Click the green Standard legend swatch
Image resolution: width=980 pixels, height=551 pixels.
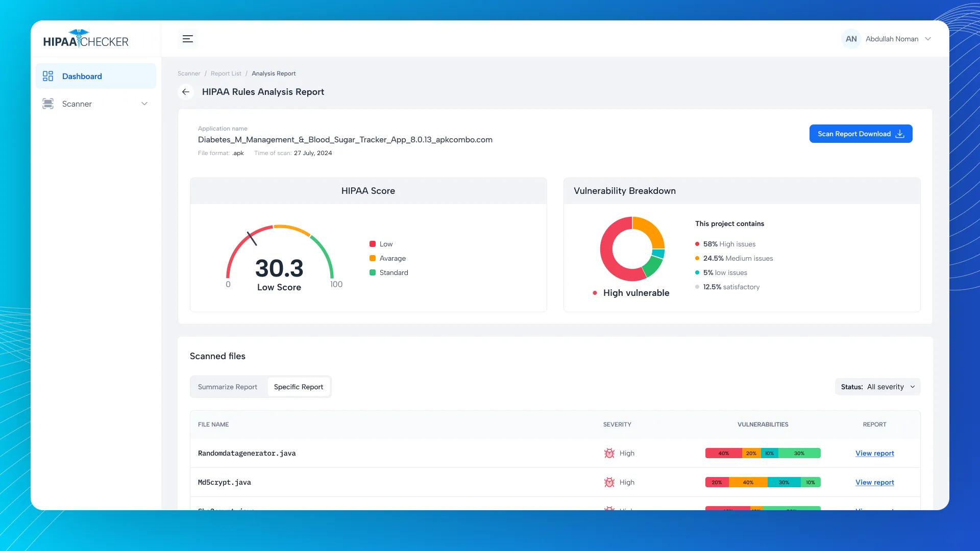[x=373, y=272]
